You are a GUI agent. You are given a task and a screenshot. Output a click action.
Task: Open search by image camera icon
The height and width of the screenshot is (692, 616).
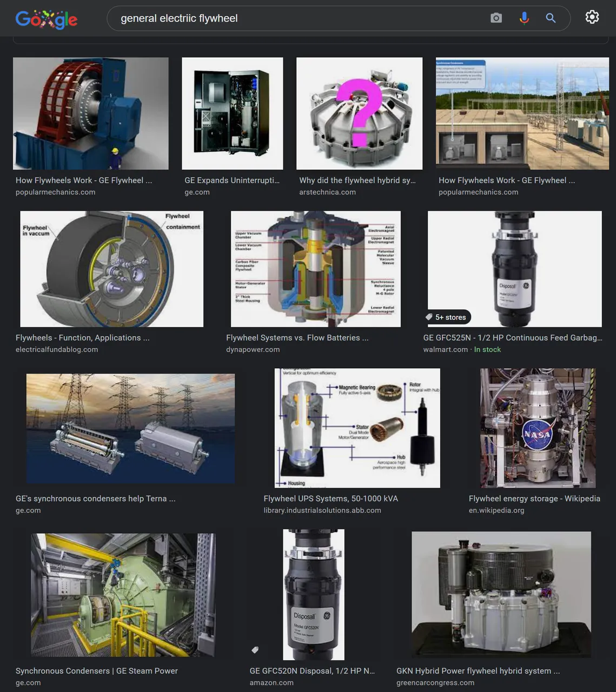pos(496,18)
